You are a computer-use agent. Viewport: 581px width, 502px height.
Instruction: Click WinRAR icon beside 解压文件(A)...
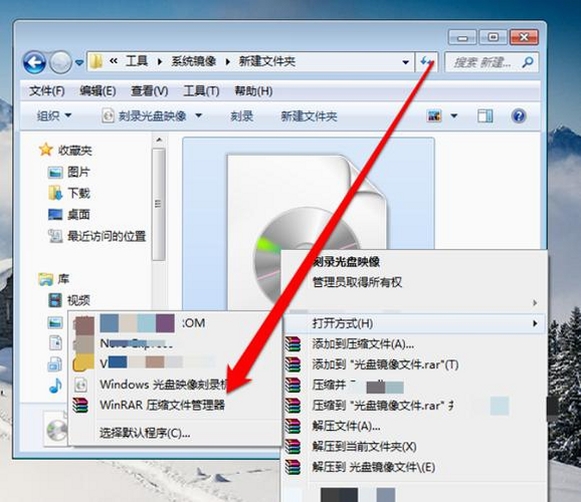293,426
